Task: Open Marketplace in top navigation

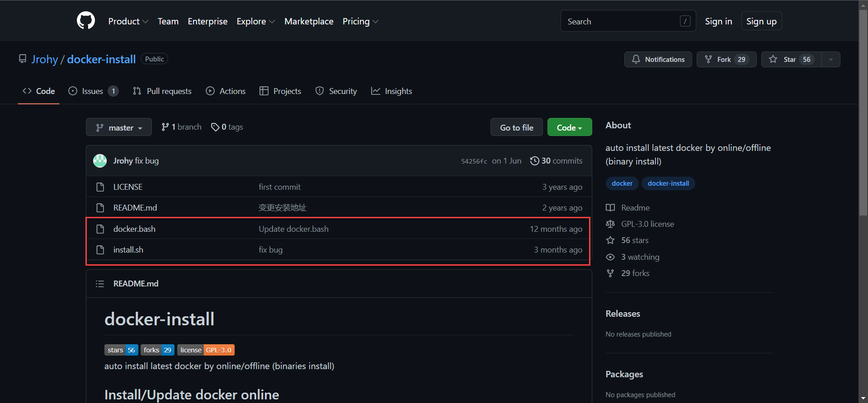Action: 309,21
